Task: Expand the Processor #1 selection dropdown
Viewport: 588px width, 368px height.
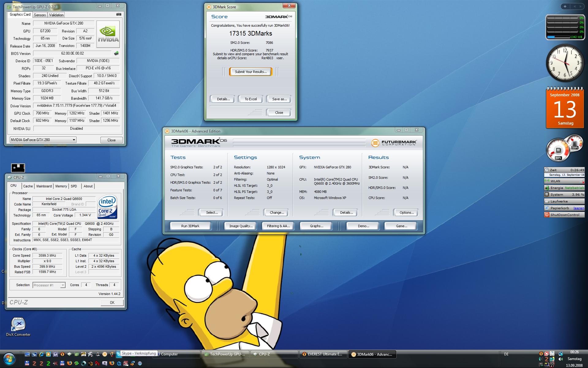Action: [x=62, y=285]
